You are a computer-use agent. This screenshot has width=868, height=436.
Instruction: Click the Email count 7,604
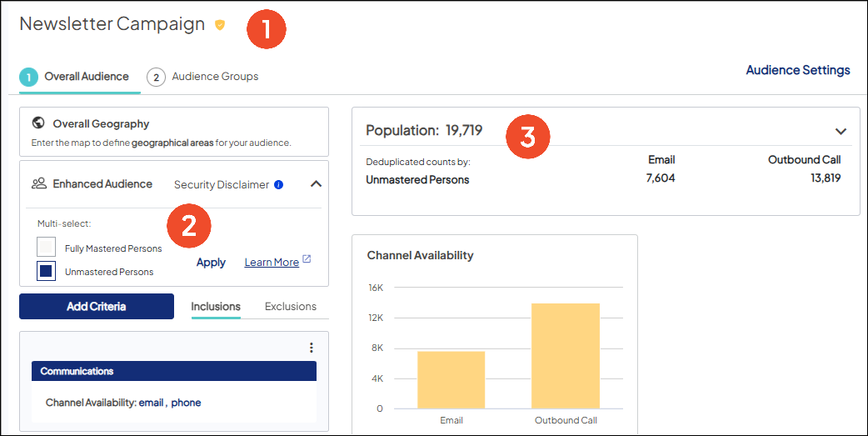(x=661, y=178)
